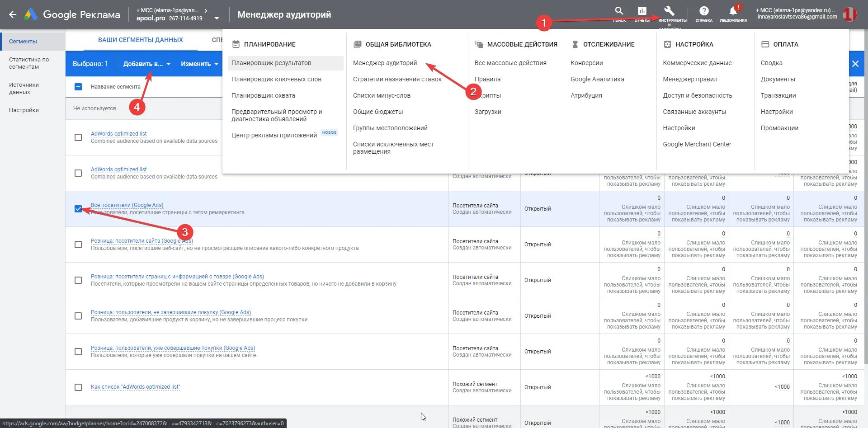Check Розница: пользователи, не завершившие покупку checkbox

coord(78,316)
